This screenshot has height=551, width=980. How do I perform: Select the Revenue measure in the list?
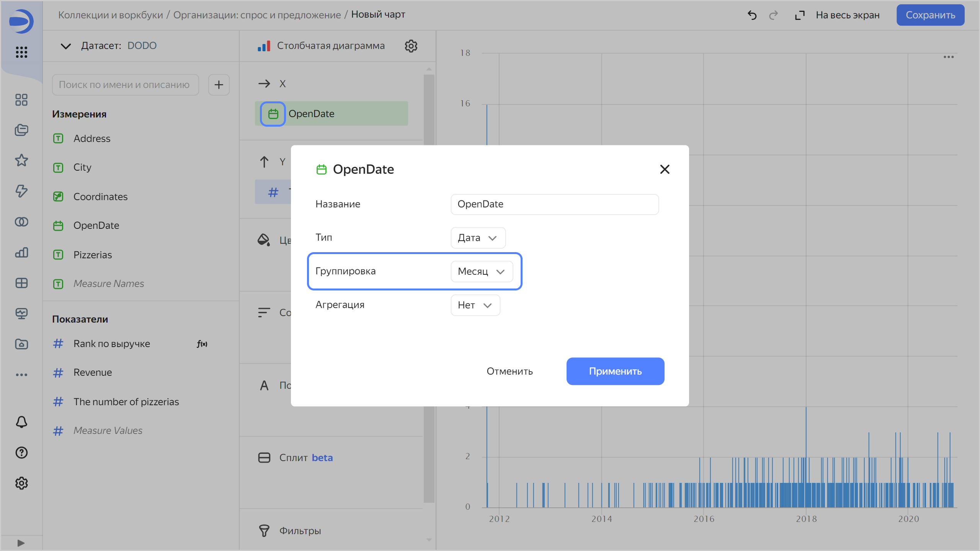[x=93, y=372]
